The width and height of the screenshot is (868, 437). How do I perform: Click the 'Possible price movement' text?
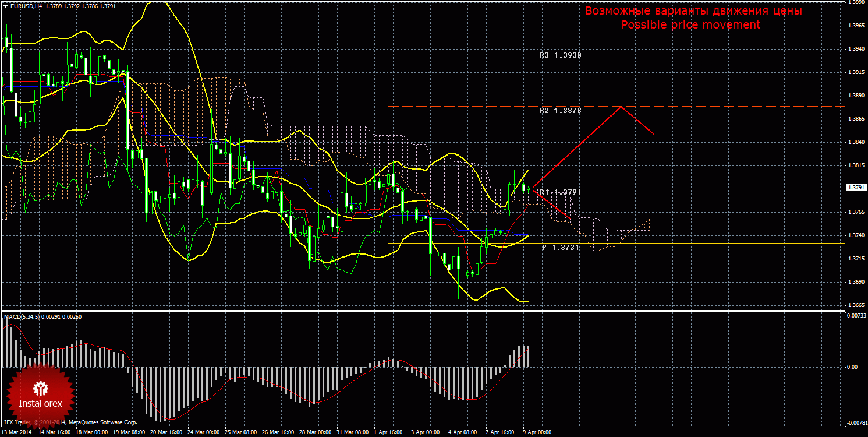690,25
